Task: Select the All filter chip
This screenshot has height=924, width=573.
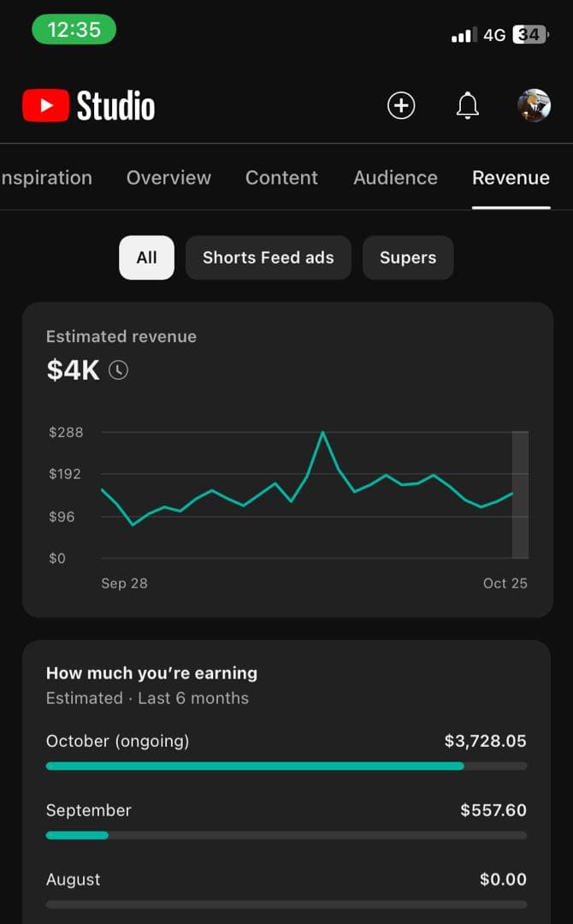Action: 146,258
